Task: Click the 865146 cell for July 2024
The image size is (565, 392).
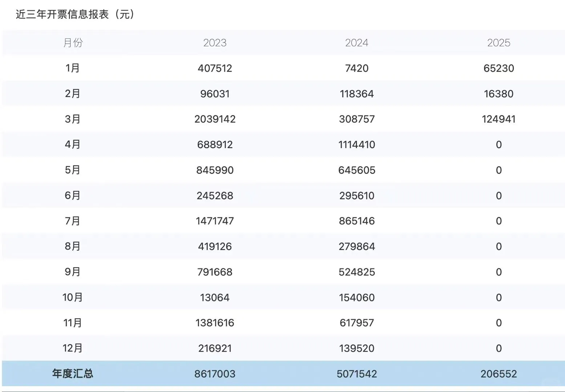Action: point(357,221)
